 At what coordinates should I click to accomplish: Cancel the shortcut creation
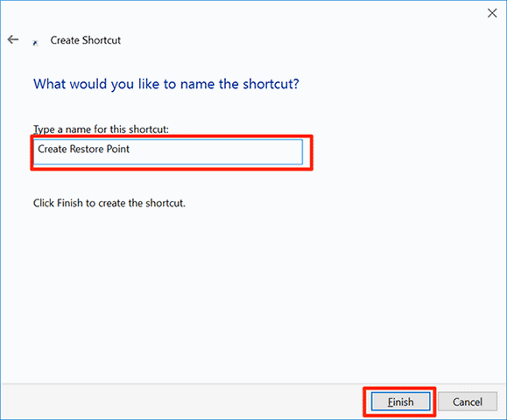click(x=468, y=402)
